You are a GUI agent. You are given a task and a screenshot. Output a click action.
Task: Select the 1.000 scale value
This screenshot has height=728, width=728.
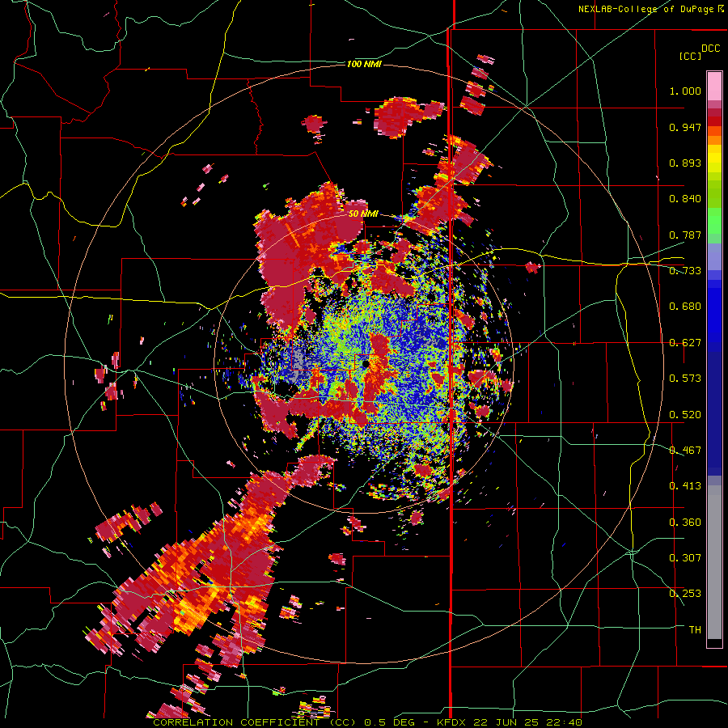[x=685, y=91]
